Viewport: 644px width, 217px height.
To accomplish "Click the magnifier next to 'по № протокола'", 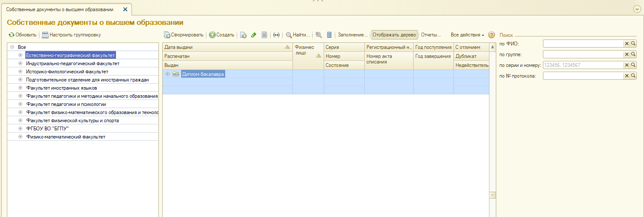I will [633, 76].
